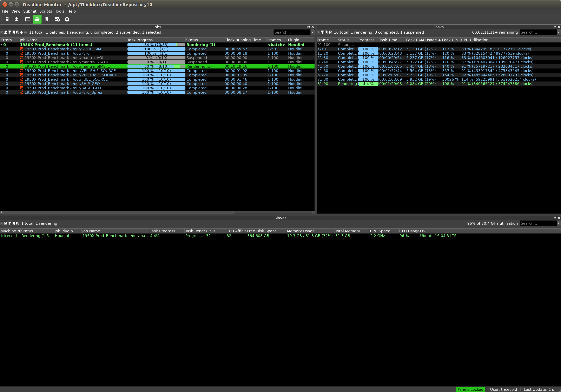The image size is (561, 392).
Task: Float the Slaves panel with its undock icon
Action: (x=555, y=218)
